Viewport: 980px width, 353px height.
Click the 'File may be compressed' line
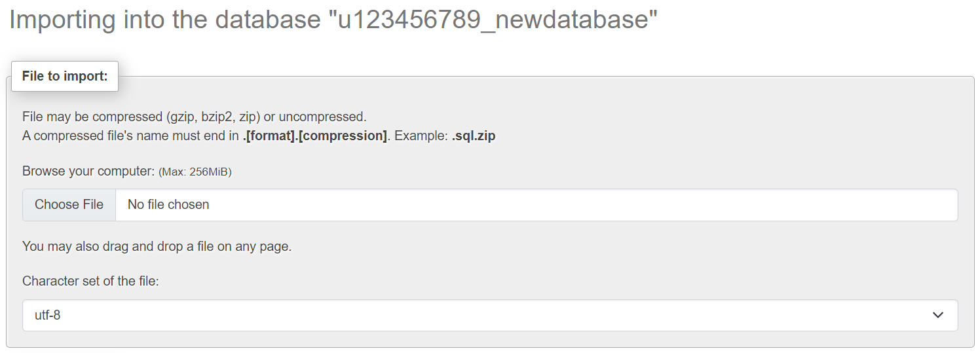[92, 117]
